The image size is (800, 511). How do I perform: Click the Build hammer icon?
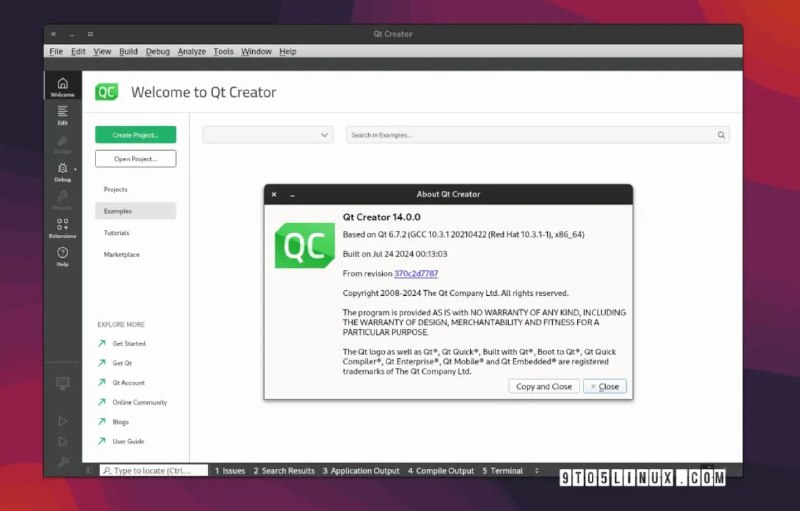click(x=62, y=462)
